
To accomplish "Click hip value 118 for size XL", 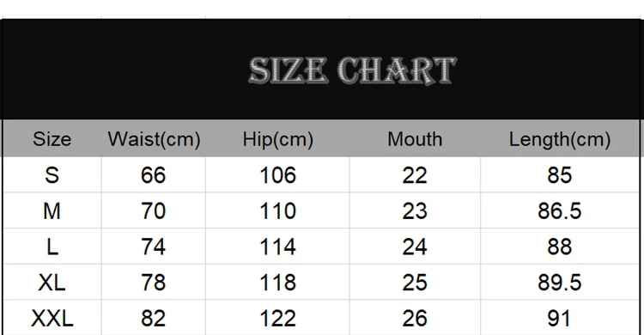I will [277, 283].
